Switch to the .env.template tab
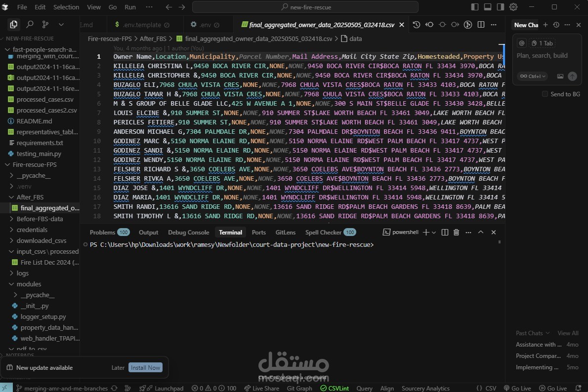This screenshot has width=588, height=392. coord(142,25)
